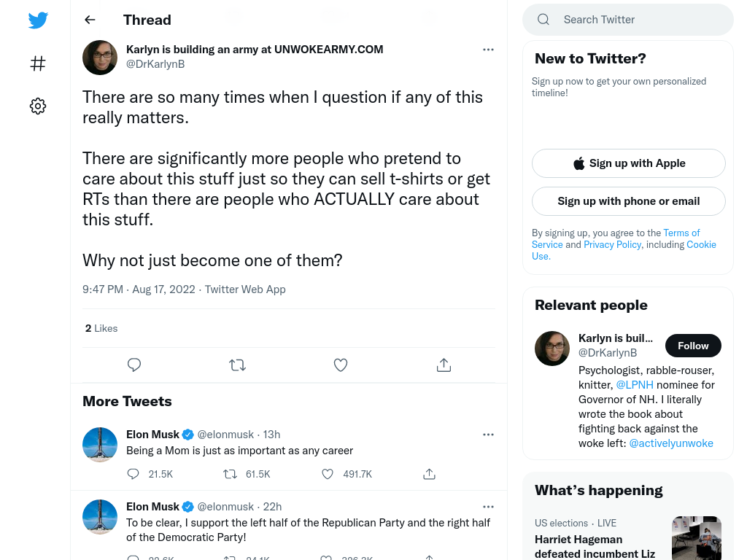The image size is (747, 560).
Task: Open the Explore hashtag icon
Action: (38, 63)
